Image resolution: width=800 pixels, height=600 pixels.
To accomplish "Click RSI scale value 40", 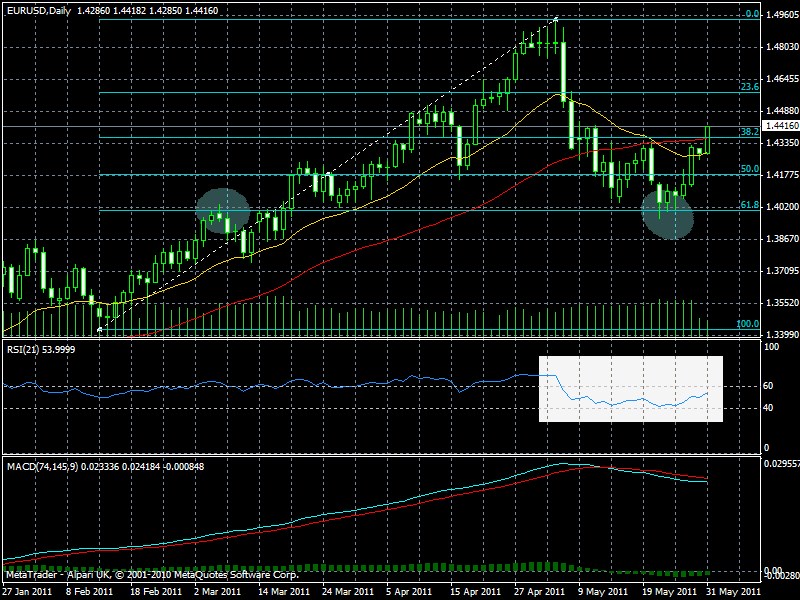I will pos(769,408).
